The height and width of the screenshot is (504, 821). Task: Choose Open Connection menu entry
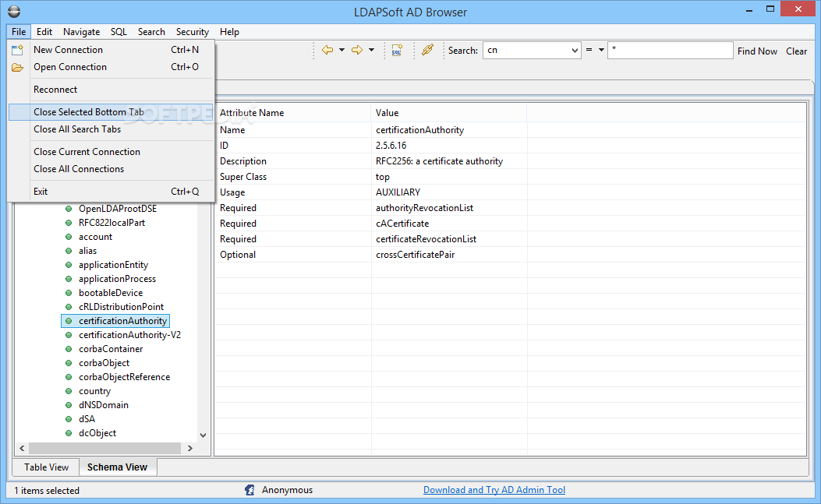point(111,67)
